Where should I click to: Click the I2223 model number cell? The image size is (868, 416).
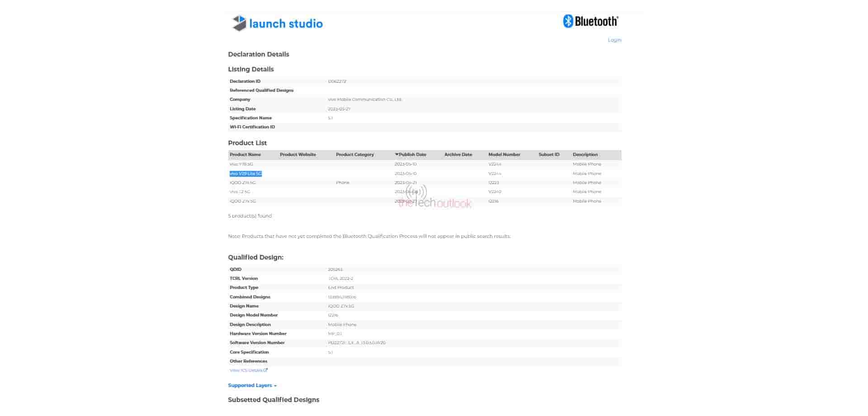(x=494, y=183)
